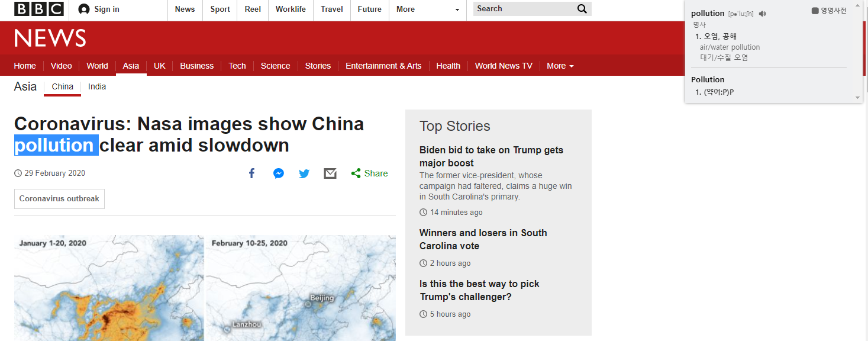Open Worklife in top navigation
Image resolution: width=868 pixels, height=341 pixels.
coord(291,9)
